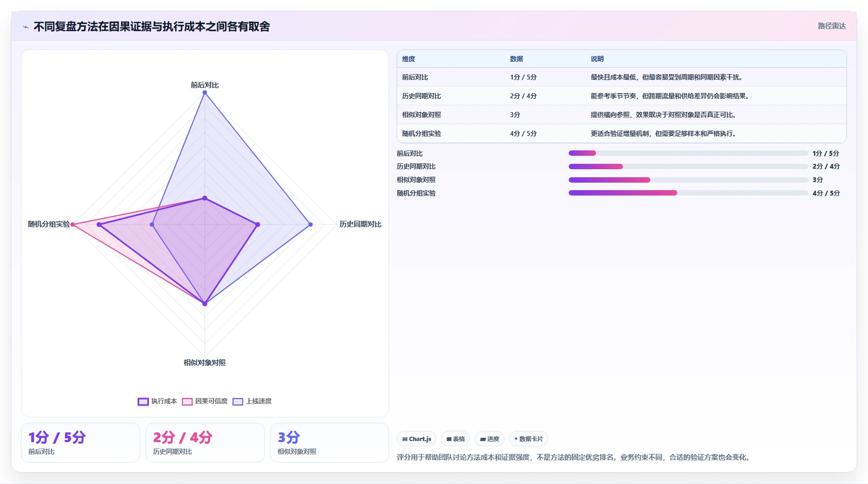Viewport: 868px width, 484px height.
Task: Click the 维度 column header
Action: click(x=408, y=59)
